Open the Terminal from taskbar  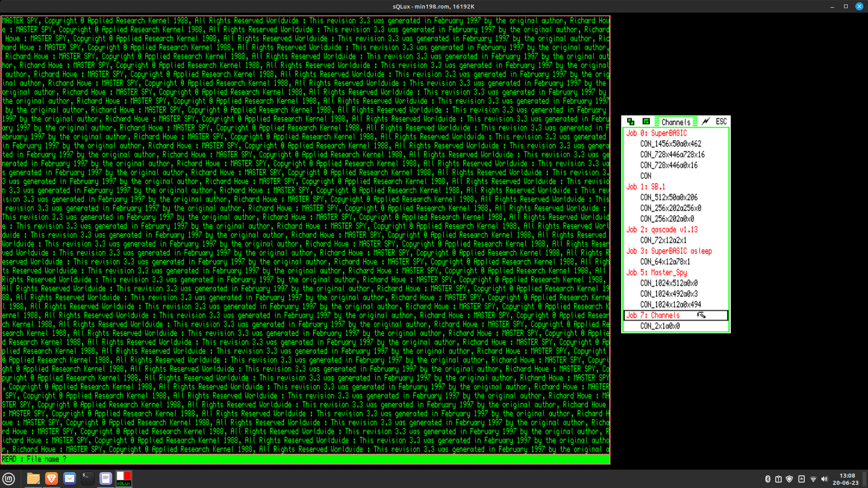point(88,479)
